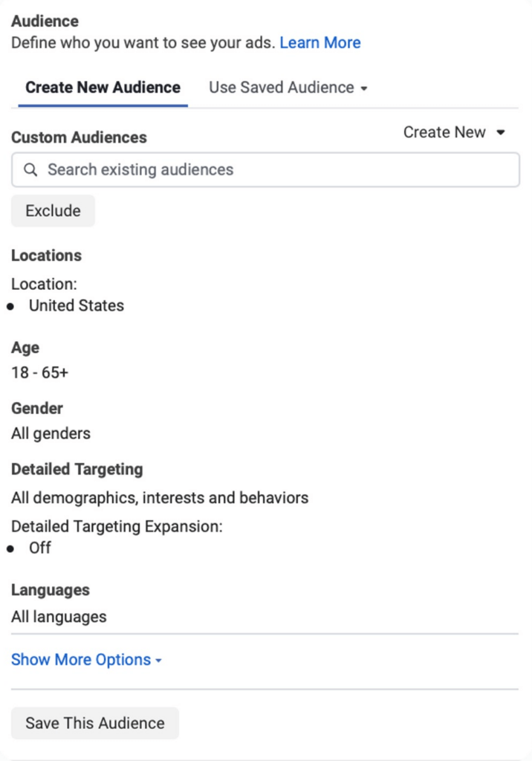Click All demographics, interests and behaviors
This screenshot has width=532, height=761.
[160, 498]
